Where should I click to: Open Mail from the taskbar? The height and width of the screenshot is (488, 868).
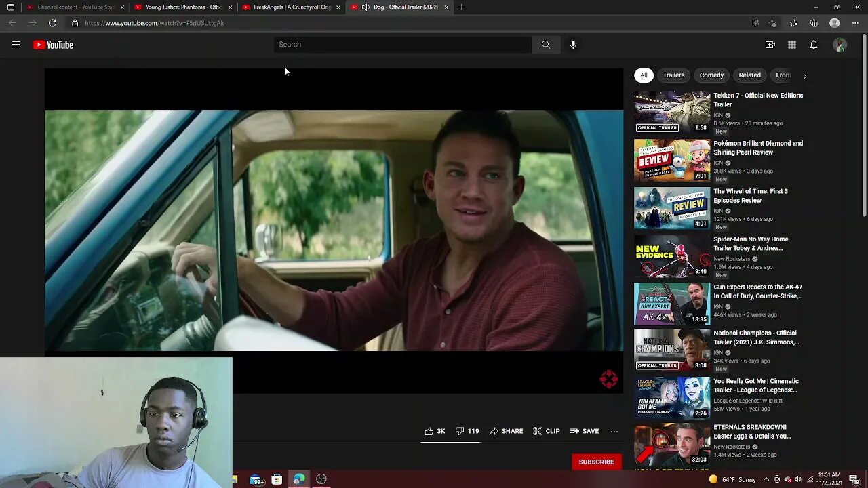coord(256,480)
